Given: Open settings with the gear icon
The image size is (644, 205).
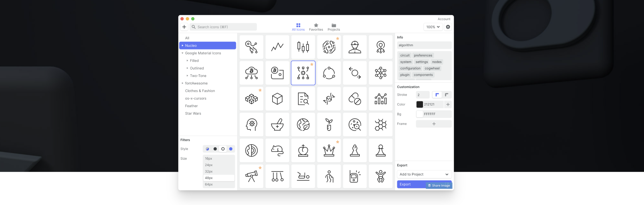Looking at the screenshot, I should pyautogui.click(x=448, y=27).
